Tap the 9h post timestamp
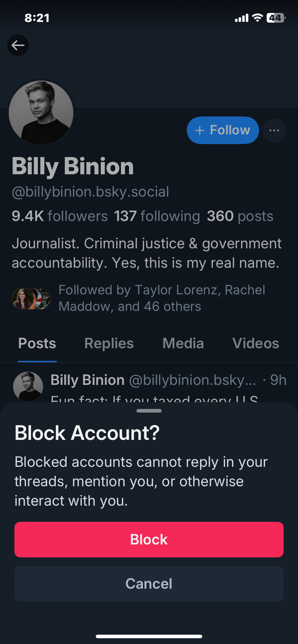Screen dimensions: 298x644 278,380
